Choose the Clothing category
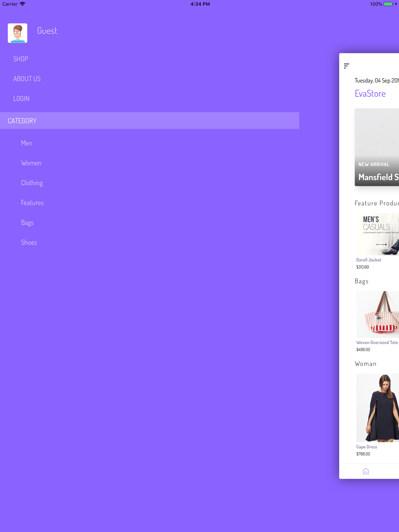 pos(32,183)
